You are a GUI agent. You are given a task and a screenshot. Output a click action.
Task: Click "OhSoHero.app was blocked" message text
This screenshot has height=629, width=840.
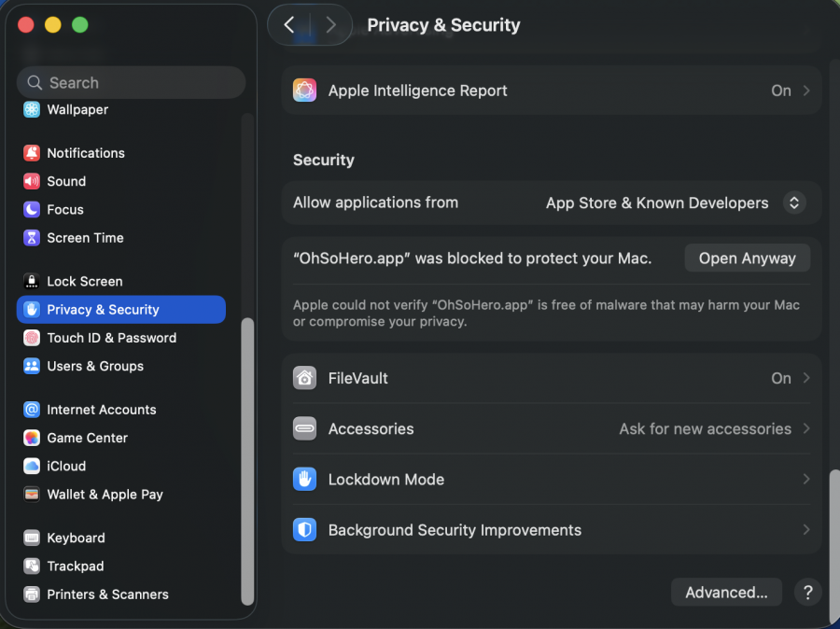point(472,259)
